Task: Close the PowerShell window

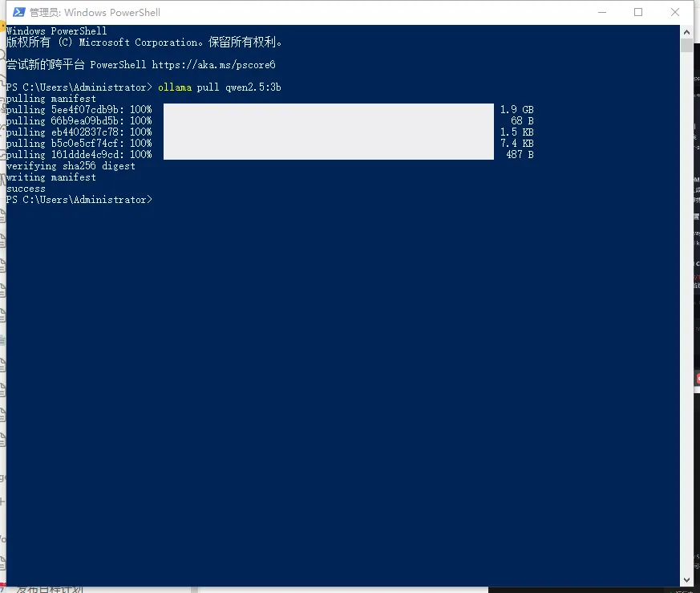Action: pos(675,12)
